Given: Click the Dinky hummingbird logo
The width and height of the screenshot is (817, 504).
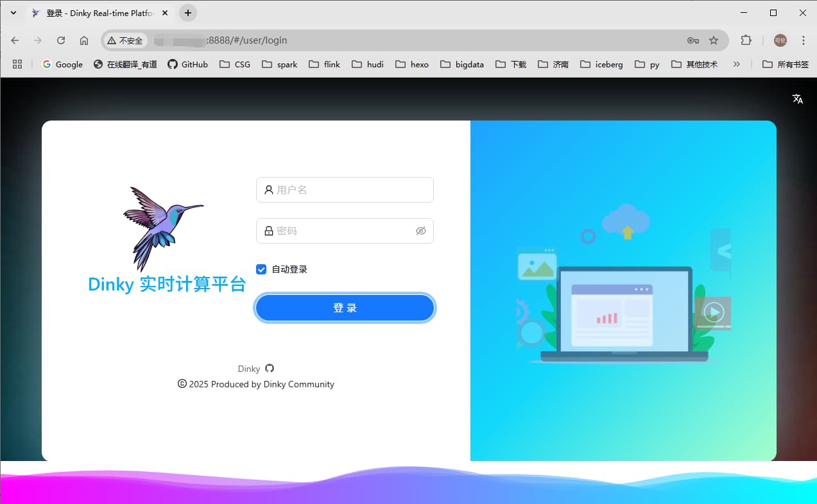Looking at the screenshot, I should click(163, 228).
